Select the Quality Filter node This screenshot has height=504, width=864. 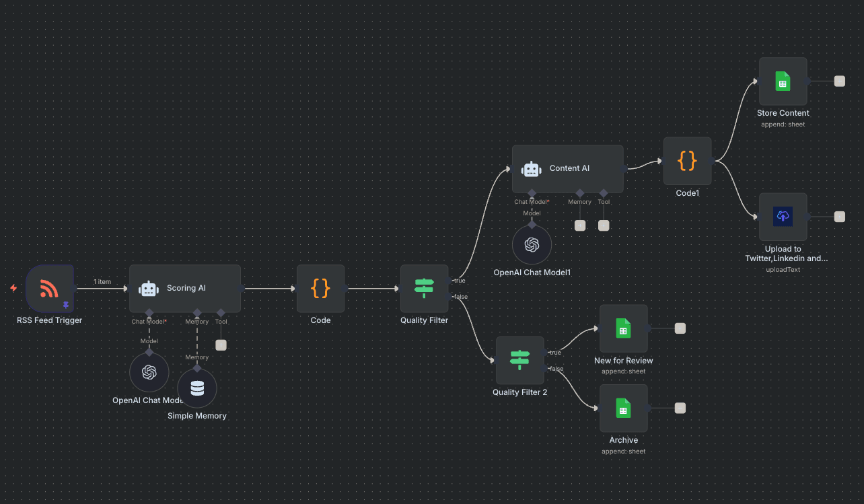click(x=424, y=288)
